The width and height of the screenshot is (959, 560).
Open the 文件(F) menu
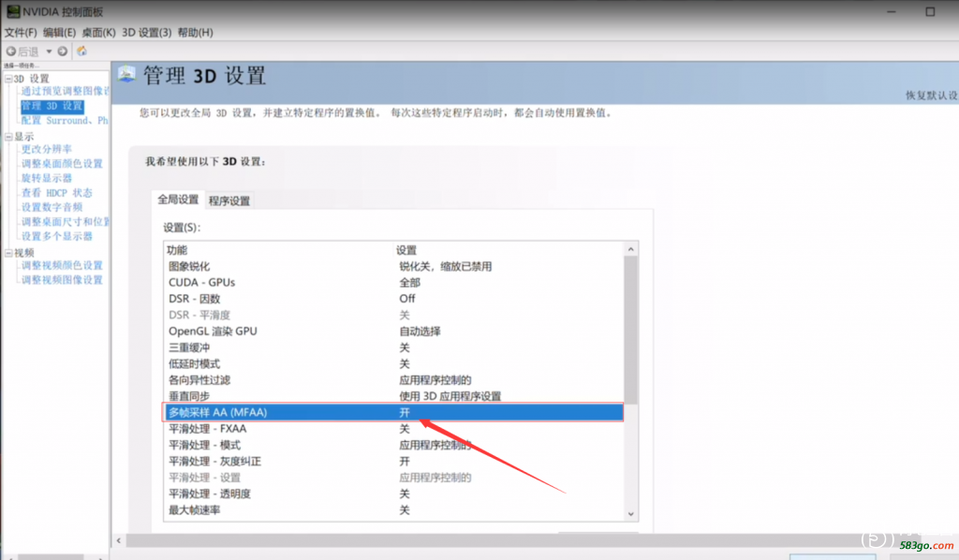(21, 33)
